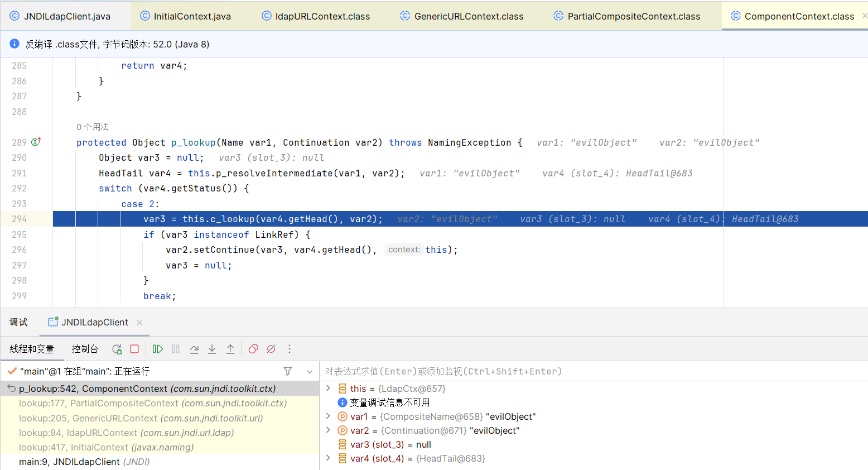Click the Rerun debug icon

(117, 349)
